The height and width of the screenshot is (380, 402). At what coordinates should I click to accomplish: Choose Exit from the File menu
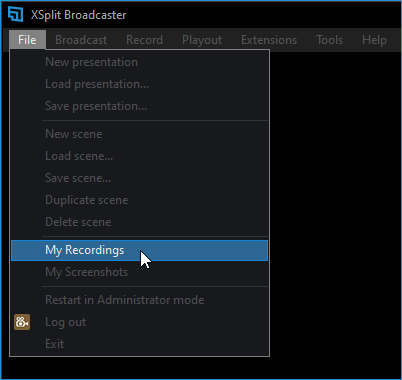(139, 344)
